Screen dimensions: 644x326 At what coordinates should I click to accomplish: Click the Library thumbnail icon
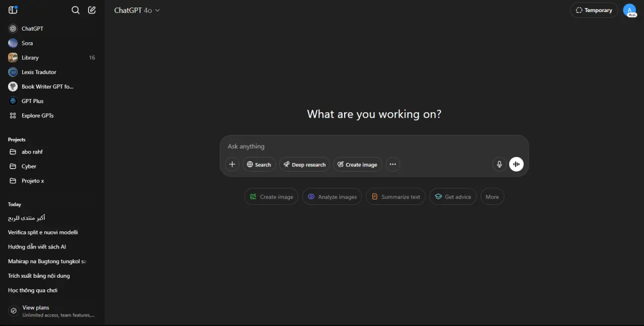coord(13,58)
